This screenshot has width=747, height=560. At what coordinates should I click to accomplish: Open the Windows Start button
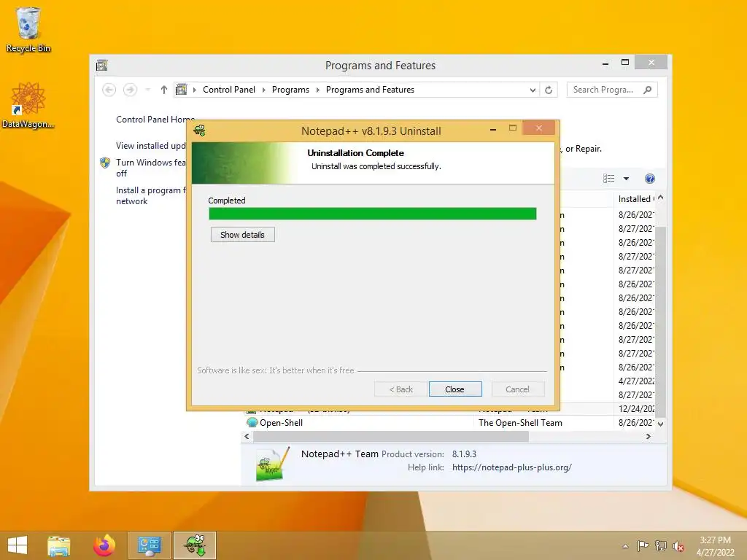click(x=18, y=545)
